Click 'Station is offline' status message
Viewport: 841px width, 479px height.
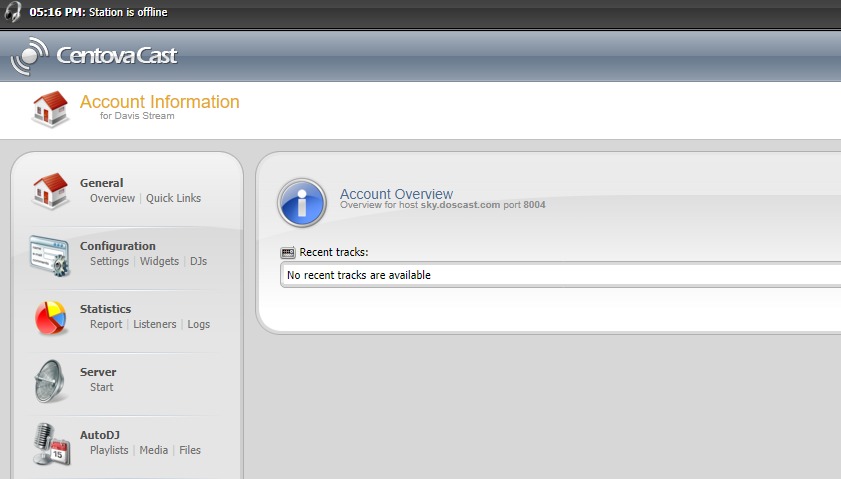[x=128, y=12]
